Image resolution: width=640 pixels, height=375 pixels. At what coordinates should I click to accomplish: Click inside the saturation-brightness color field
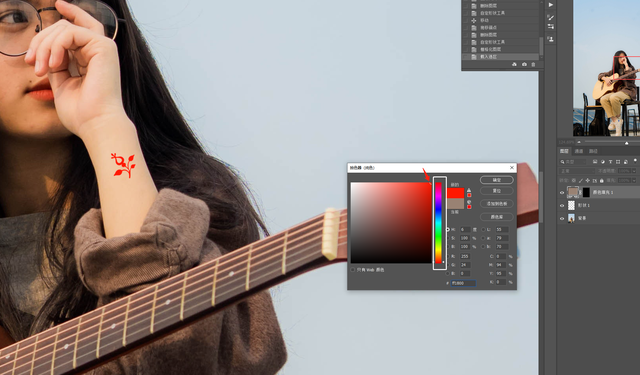tap(391, 222)
